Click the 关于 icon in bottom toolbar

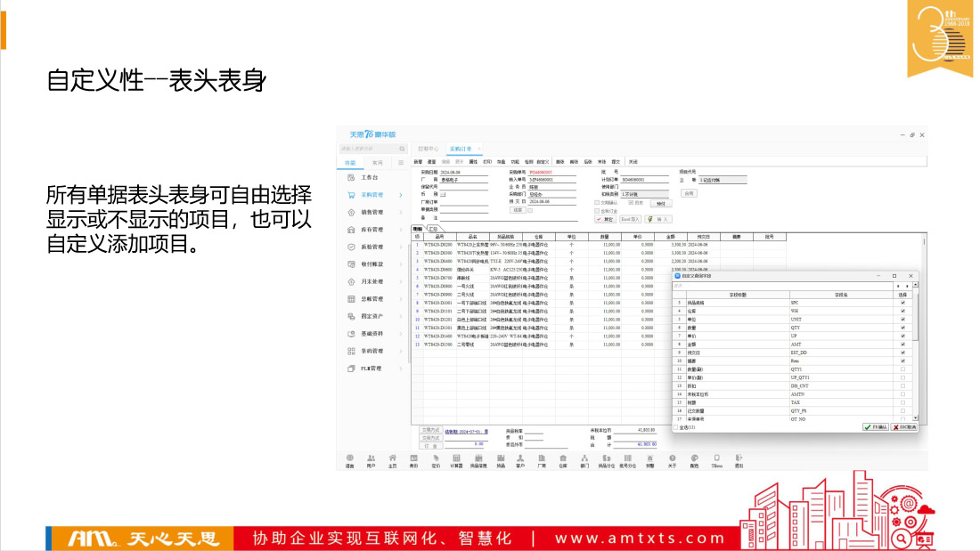pyautogui.click(x=673, y=458)
